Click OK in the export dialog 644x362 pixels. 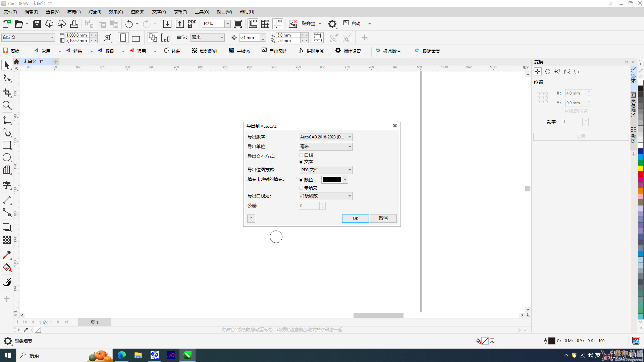point(356,219)
